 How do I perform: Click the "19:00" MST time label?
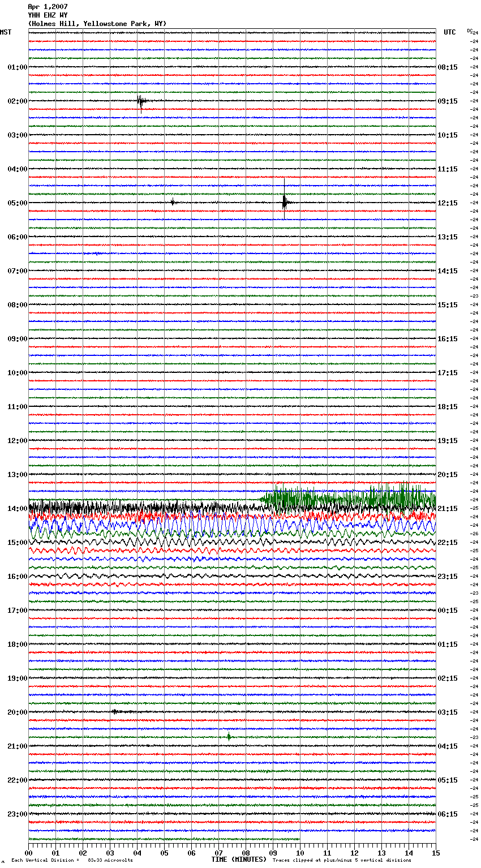tap(18, 678)
